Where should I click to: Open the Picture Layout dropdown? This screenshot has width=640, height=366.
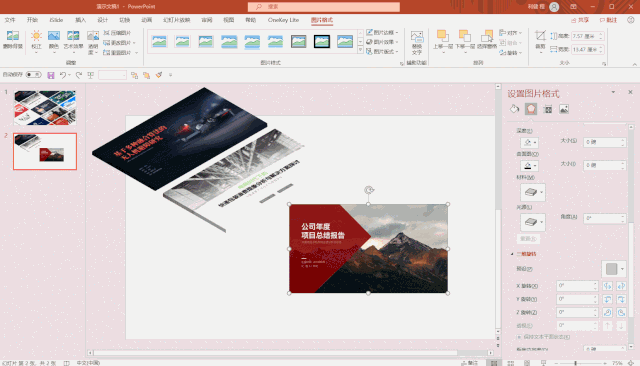tap(382, 51)
